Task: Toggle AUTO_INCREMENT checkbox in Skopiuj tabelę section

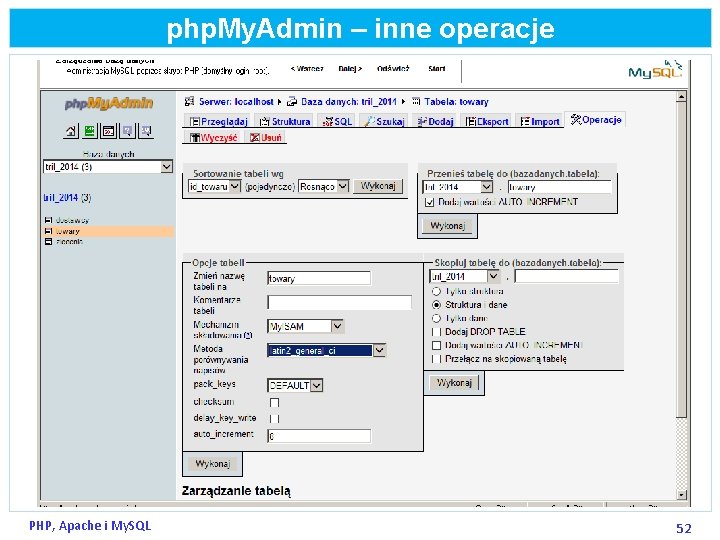Action: [437, 345]
